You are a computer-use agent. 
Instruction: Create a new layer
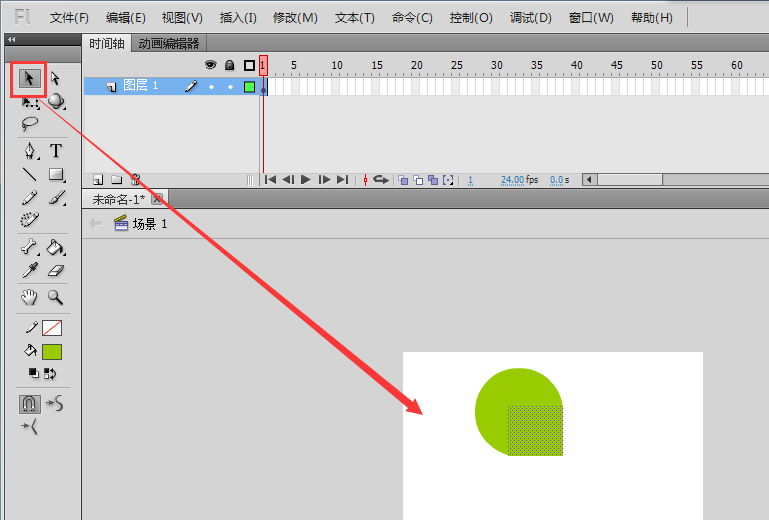pos(98,180)
